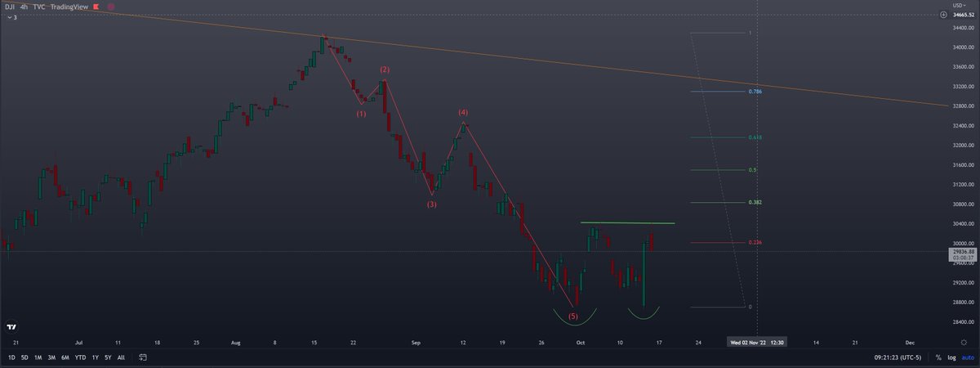The image size is (980, 368).
Task: Click the Aug label on time axis
Action: click(x=234, y=342)
